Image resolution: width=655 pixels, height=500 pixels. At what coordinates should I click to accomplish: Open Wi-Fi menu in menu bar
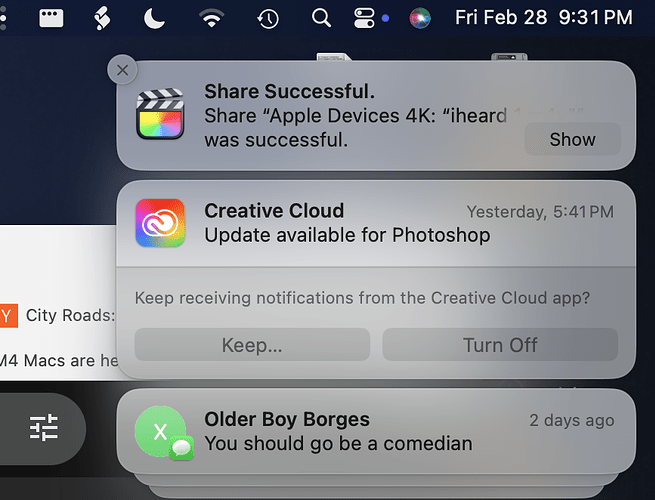pos(211,18)
